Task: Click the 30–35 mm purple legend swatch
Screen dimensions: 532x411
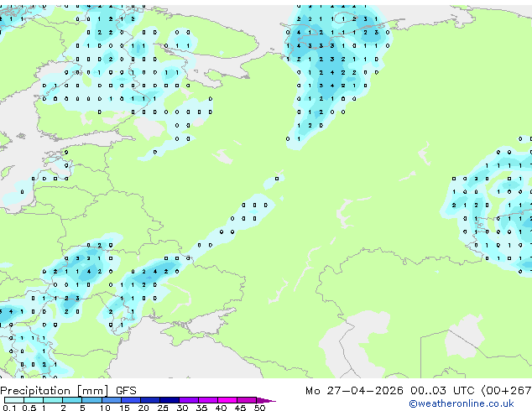Action: 188,400
